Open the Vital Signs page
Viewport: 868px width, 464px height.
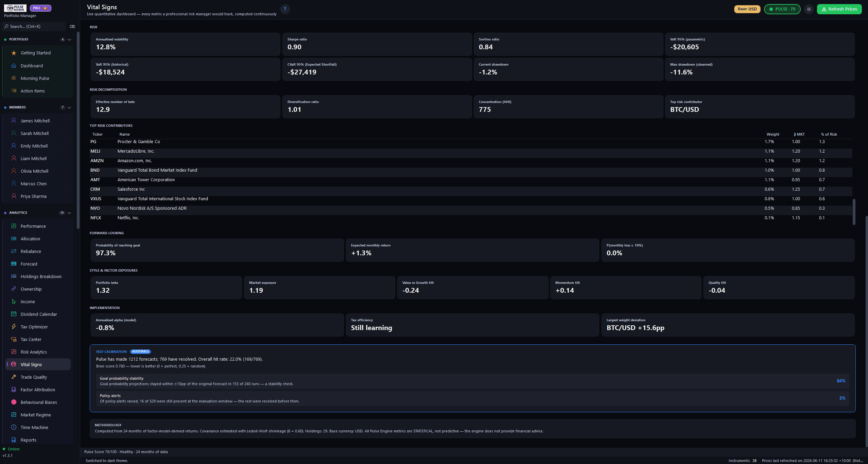click(x=38, y=364)
